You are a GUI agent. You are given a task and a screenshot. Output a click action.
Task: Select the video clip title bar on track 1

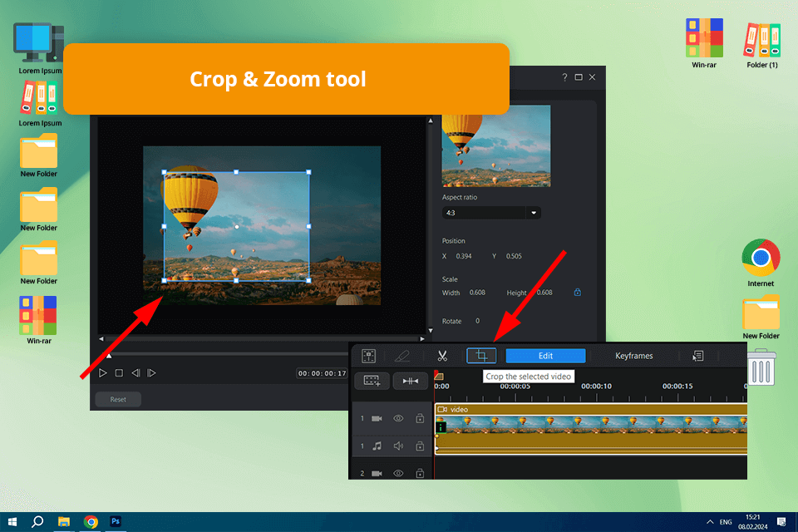point(591,409)
